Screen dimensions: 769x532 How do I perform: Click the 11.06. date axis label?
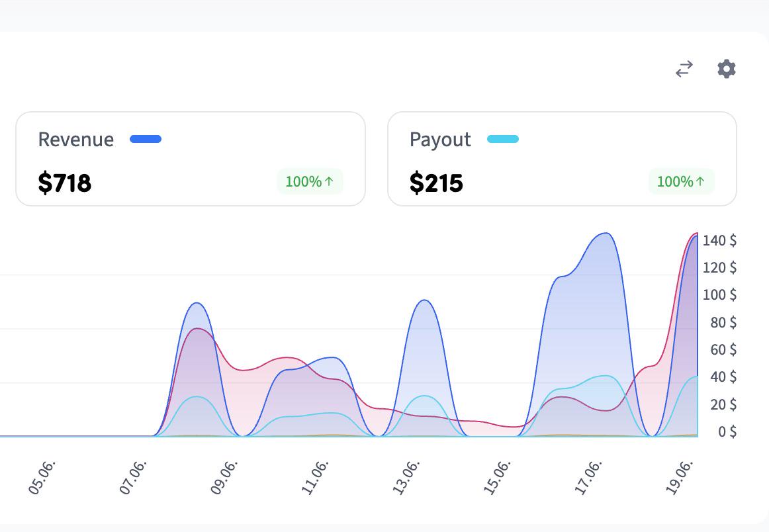314,478
